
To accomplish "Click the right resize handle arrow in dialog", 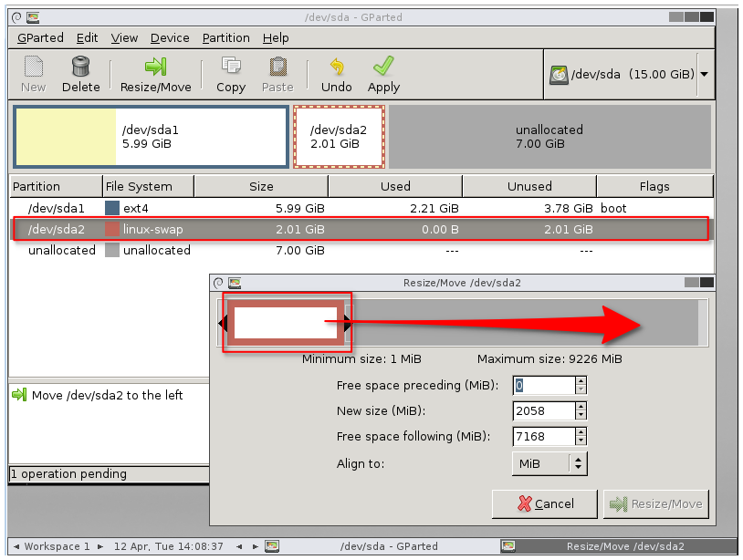I will tap(348, 323).
